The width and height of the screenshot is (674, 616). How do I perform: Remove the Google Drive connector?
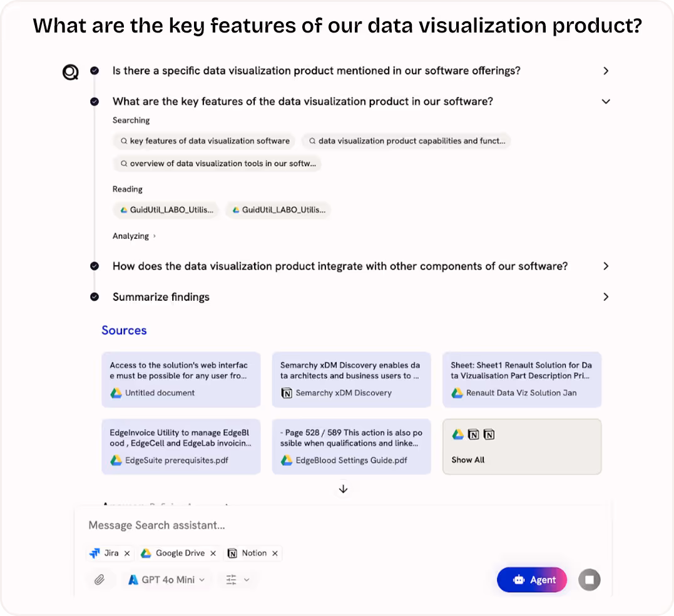coord(213,553)
